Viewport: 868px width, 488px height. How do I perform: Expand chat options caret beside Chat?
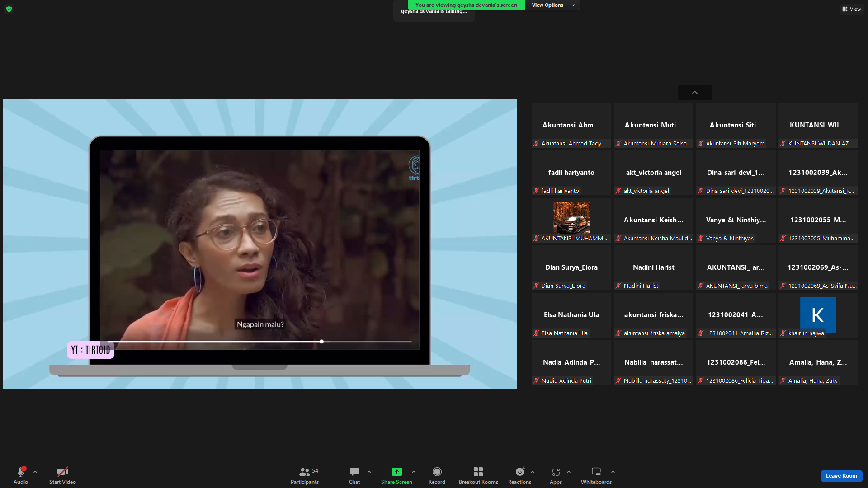click(369, 472)
